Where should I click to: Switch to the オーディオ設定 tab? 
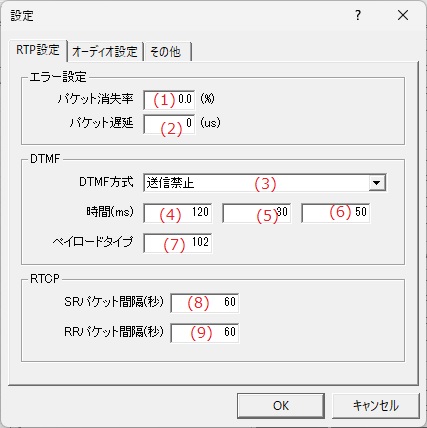(x=105, y=52)
